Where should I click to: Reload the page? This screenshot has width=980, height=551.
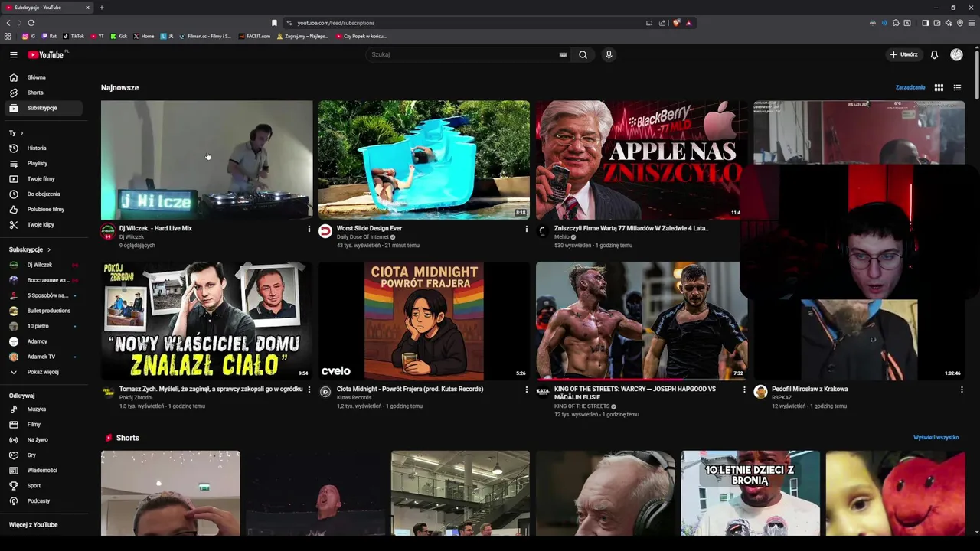coord(31,23)
